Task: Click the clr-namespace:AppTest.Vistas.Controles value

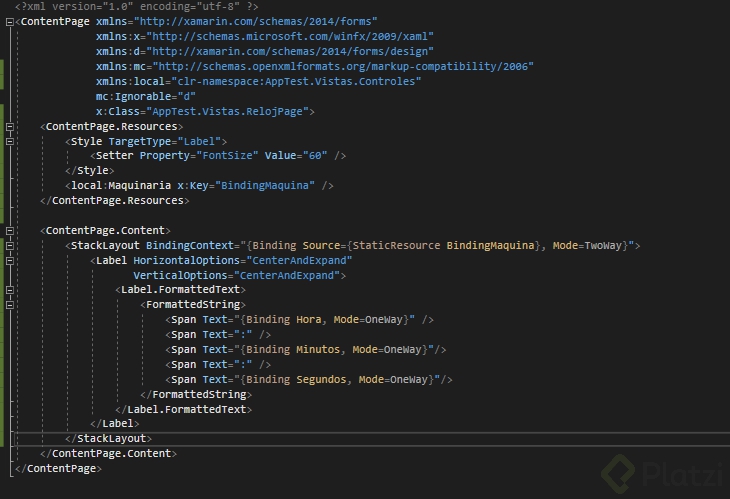Action: [x=297, y=81]
